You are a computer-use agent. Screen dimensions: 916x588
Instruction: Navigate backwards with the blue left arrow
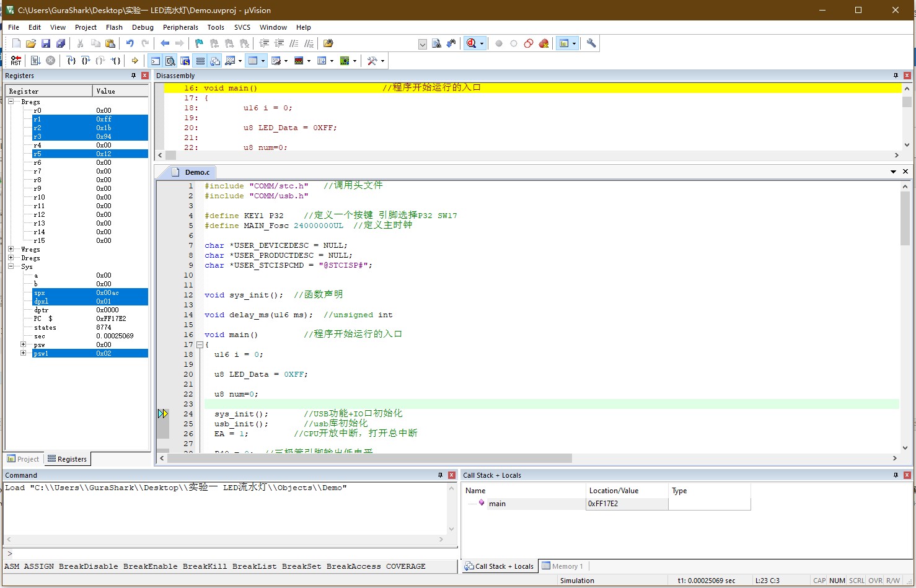[x=165, y=43]
